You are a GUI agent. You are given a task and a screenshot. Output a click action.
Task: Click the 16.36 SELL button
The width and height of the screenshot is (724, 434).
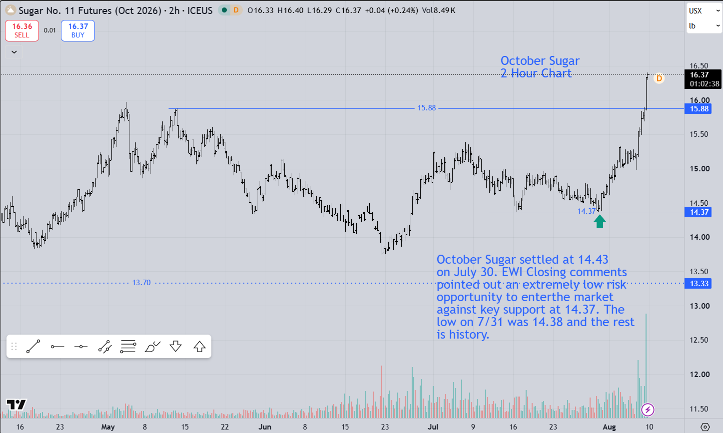point(22,30)
